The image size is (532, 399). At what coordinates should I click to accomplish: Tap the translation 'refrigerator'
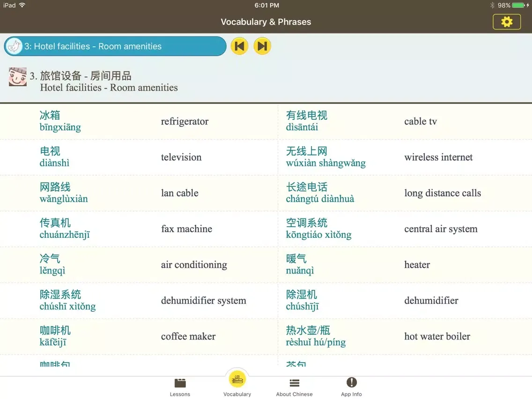coord(185,121)
